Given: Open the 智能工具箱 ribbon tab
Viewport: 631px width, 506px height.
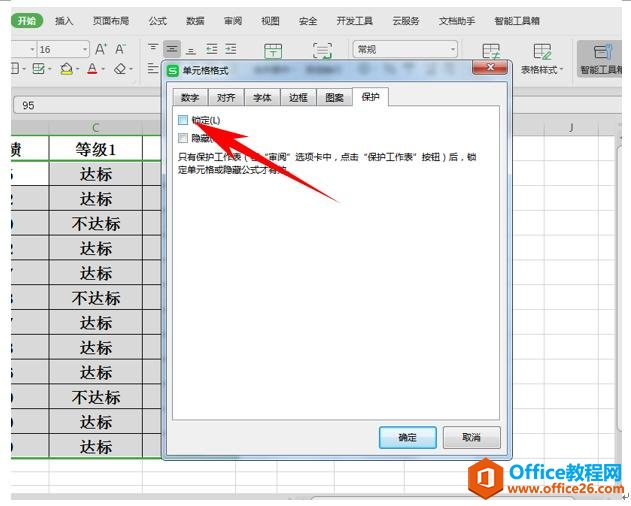Looking at the screenshot, I should pos(517,21).
